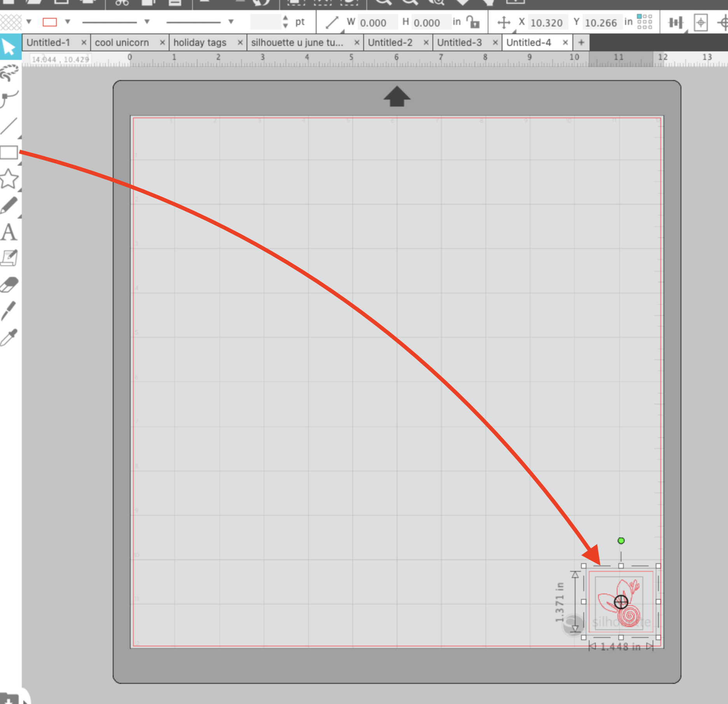This screenshot has width=728, height=704.
Task: Click the move position icon beside X
Action: pyautogui.click(x=504, y=23)
